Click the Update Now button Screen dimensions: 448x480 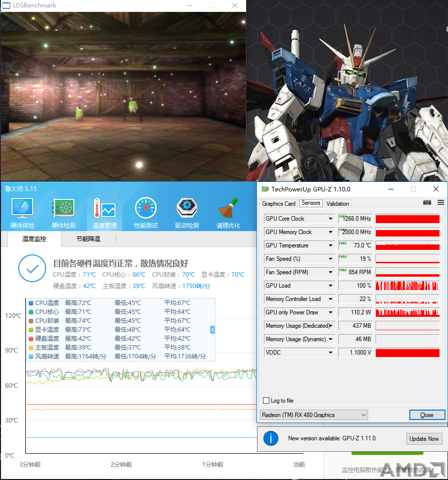click(424, 439)
